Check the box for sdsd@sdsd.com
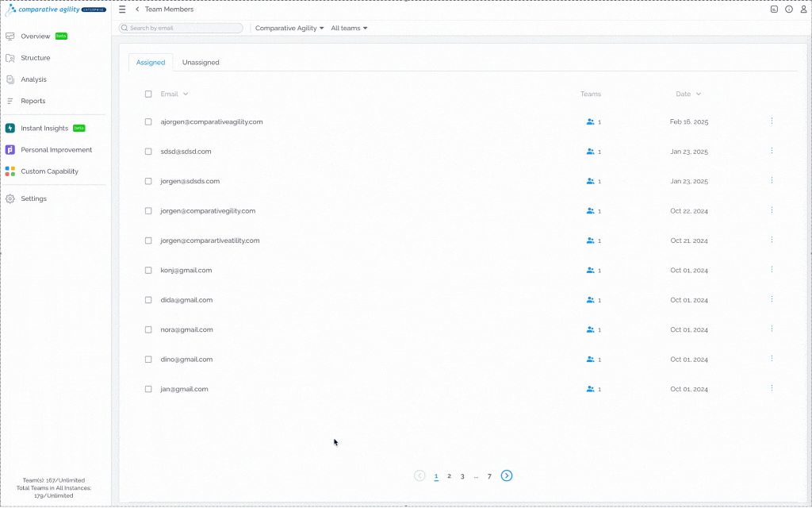This screenshot has height=508, width=812. coord(148,152)
